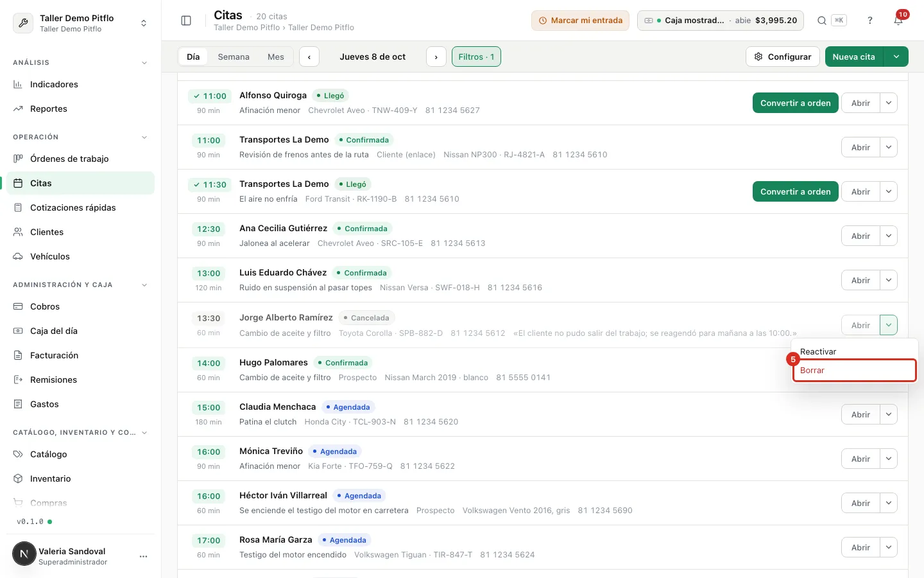Open the Taller Demo Pitflo workspace switcher
924x578 pixels.
pyautogui.click(x=80, y=23)
